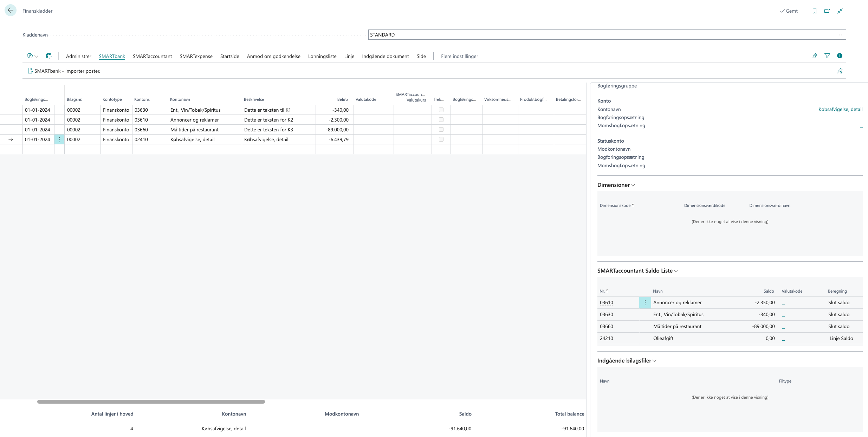
Task: Open the SMARTaccountant menu
Action: (x=152, y=56)
